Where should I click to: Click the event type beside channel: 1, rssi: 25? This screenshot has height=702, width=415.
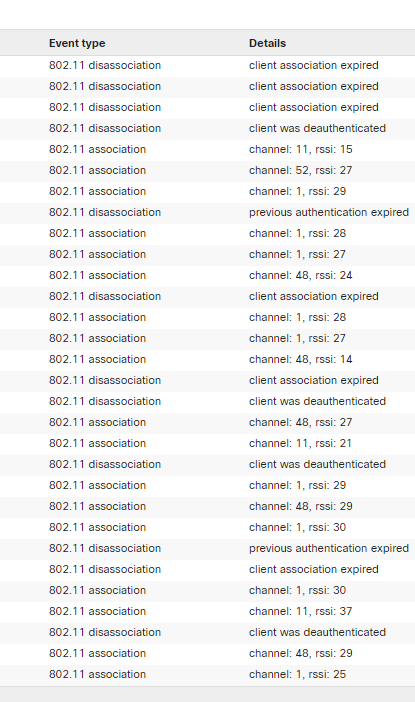coord(97,674)
